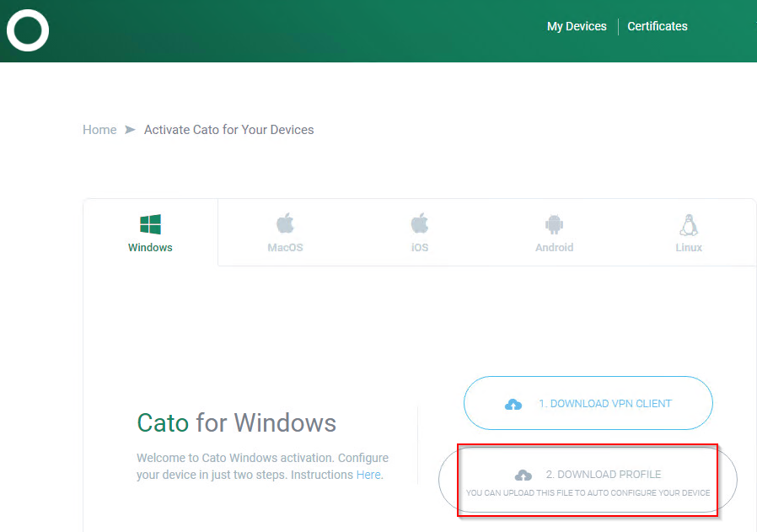Click the Apple icon on the MacOS tab
Viewport: 757px width, 532px height.
(x=285, y=221)
